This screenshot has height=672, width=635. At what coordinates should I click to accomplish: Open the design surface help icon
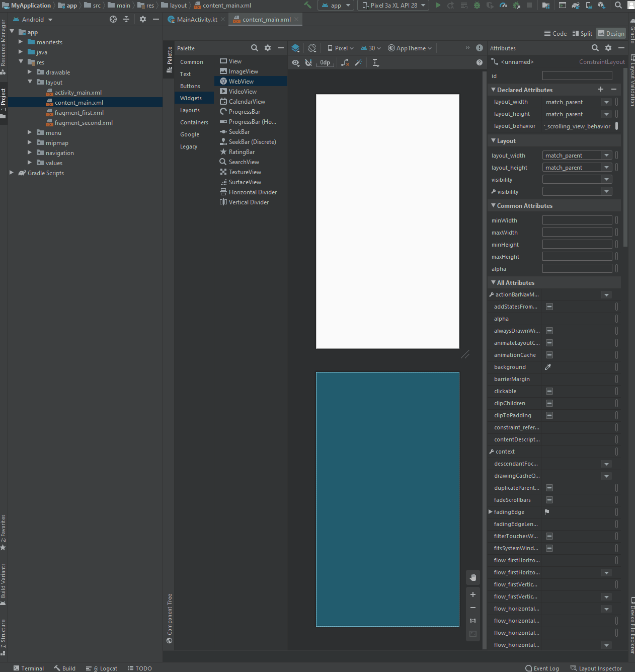[x=480, y=62]
